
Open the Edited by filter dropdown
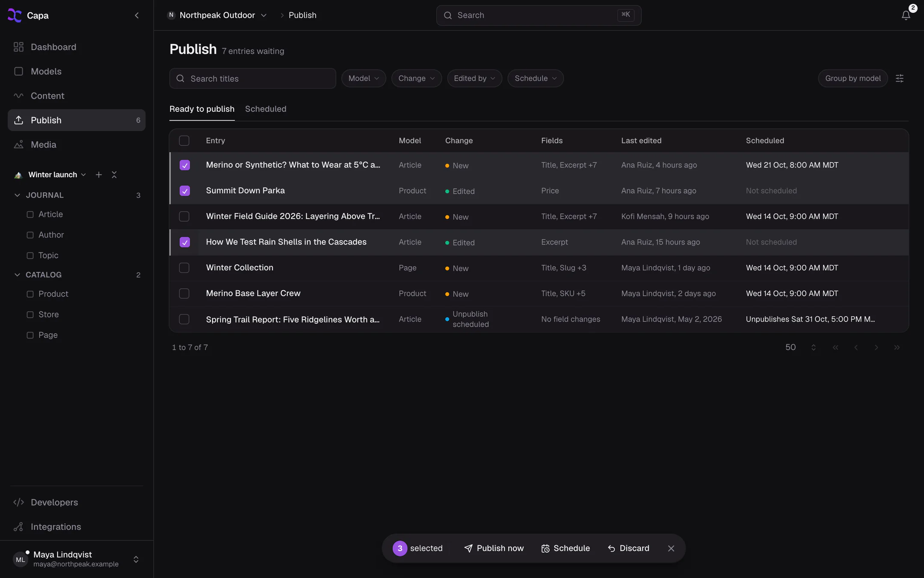click(x=475, y=78)
